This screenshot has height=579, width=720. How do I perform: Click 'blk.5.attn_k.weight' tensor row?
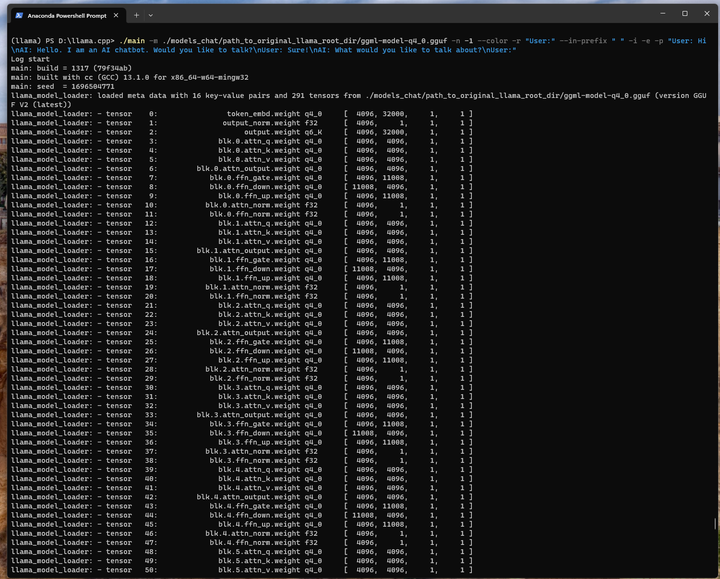tap(242, 561)
